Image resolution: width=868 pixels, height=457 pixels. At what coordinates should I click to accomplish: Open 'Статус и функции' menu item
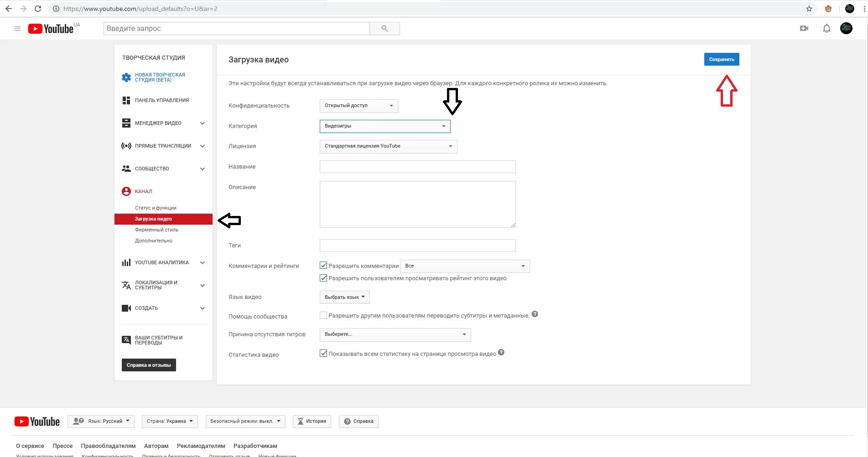point(156,208)
